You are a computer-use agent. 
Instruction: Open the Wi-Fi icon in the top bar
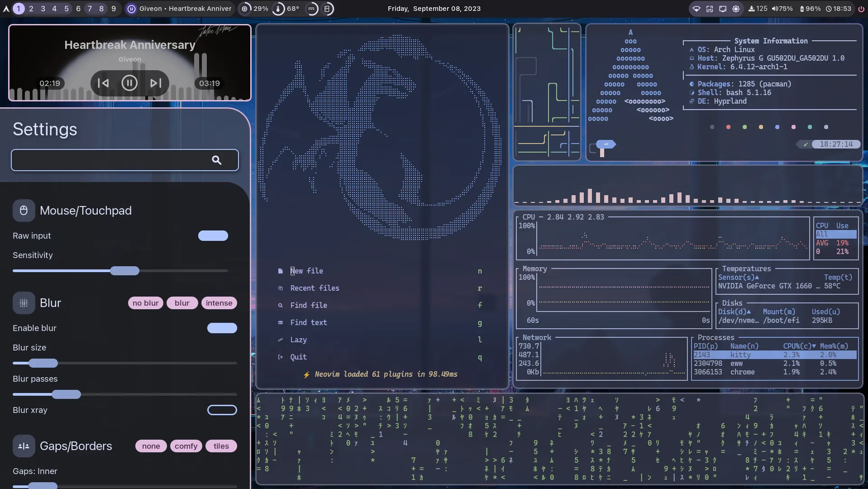[696, 9]
